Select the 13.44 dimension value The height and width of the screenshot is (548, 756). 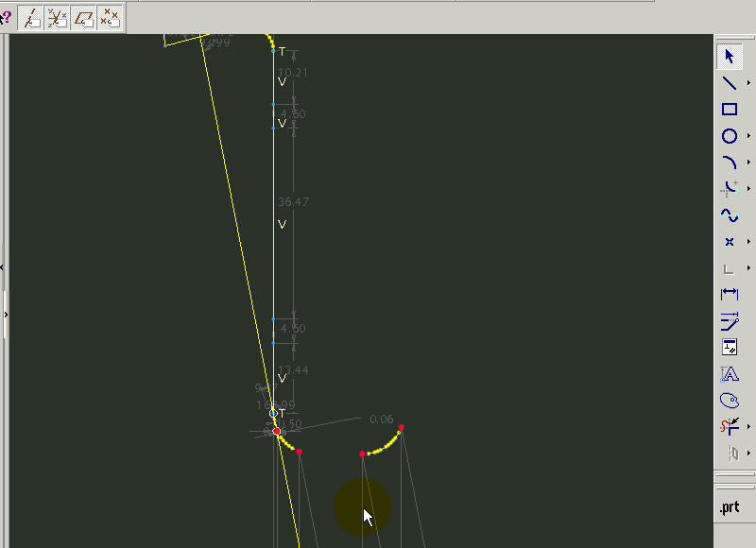(293, 370)
